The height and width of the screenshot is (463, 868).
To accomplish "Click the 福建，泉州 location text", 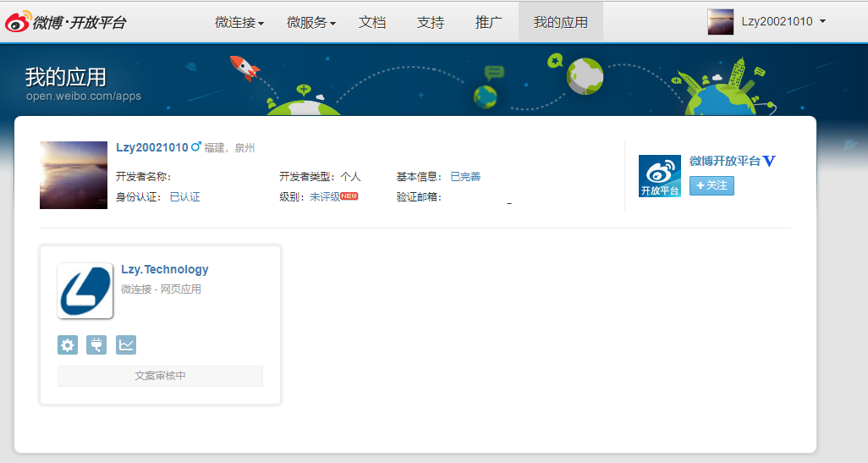I will (x=229, y=148).
